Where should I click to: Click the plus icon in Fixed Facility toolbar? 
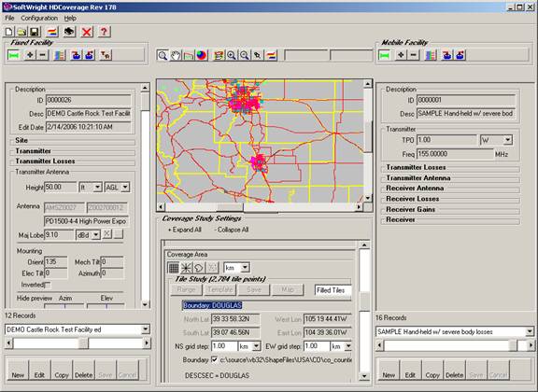click(x=30, y=55)
